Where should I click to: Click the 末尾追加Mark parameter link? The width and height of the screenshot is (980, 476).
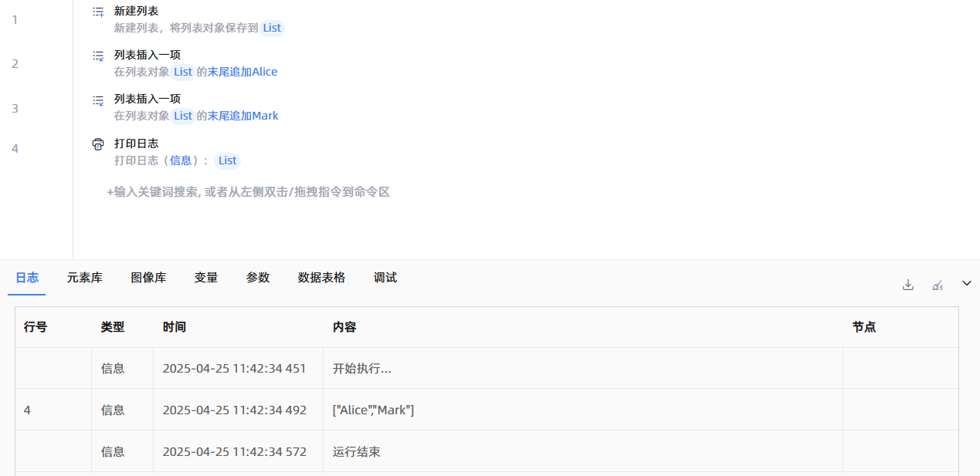coord(242,116)
